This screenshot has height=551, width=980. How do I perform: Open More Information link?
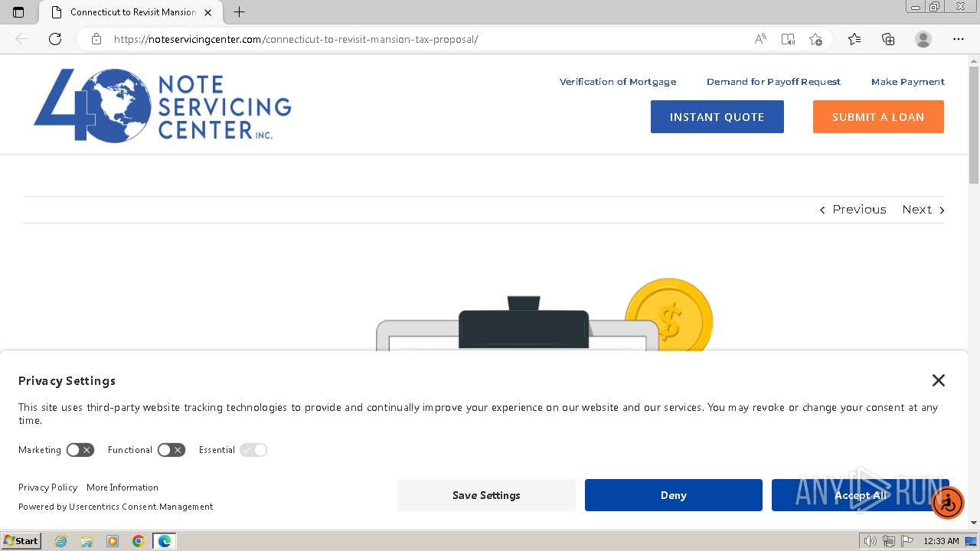click(122, 487)
